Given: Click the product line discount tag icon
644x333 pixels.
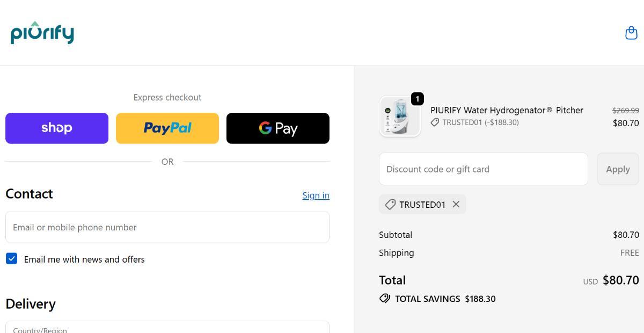Looking at the screenshot, I should (x=435, y=122).
